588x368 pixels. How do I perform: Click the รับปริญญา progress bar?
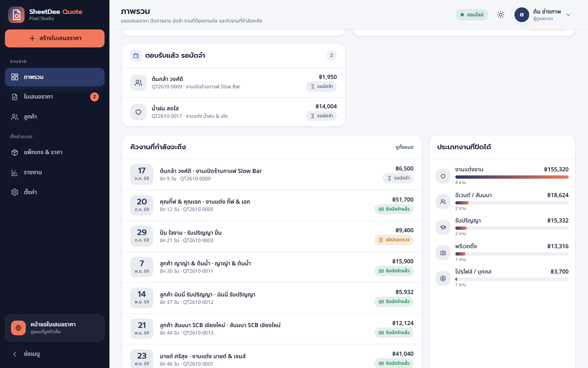512,228
